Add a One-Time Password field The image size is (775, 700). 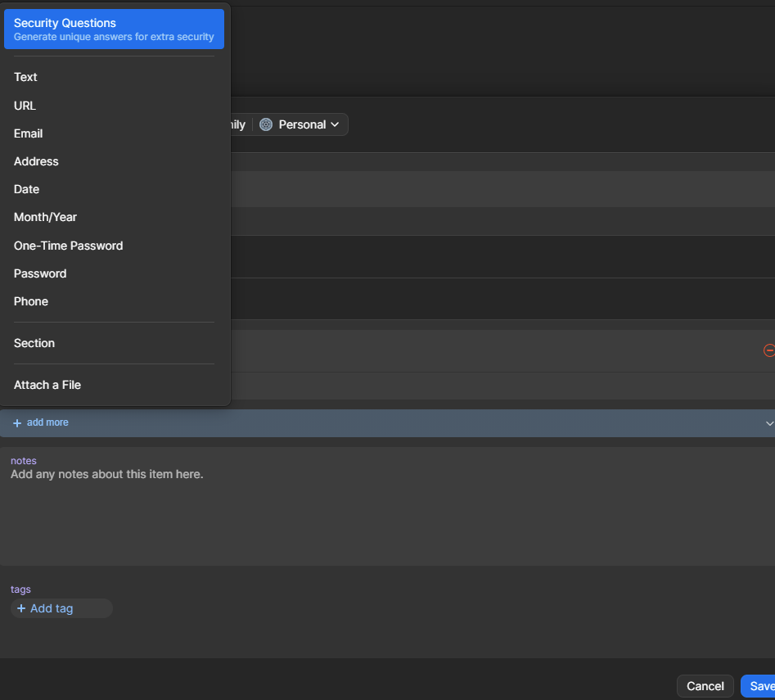69,246
